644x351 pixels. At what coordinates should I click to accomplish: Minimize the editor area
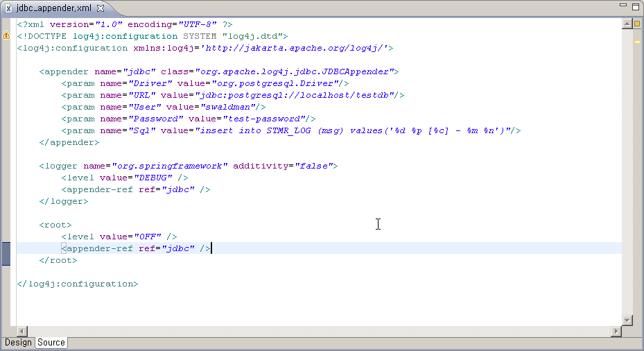[623, 8]
